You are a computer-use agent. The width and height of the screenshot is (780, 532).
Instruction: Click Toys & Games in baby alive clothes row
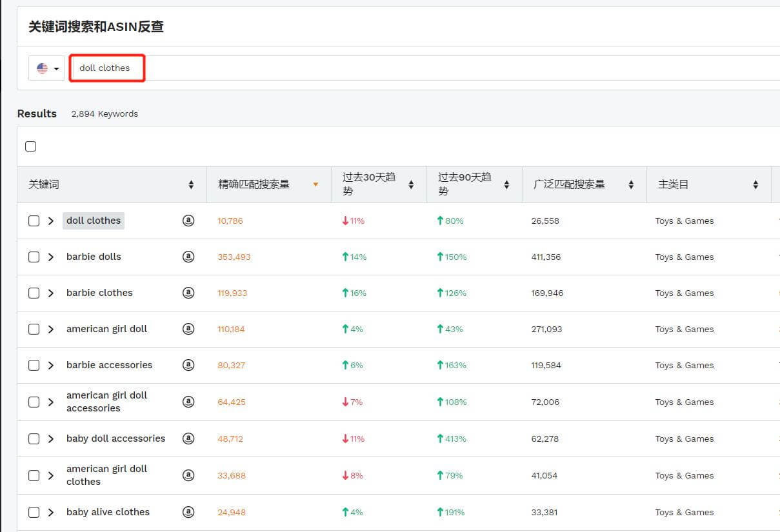tap(685, 512)
